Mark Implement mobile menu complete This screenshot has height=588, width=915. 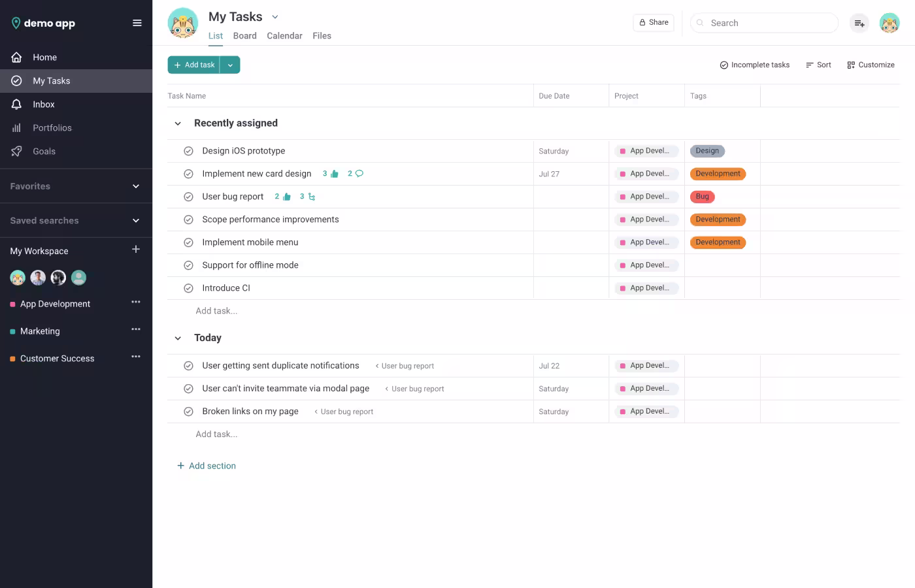pyautogui.click(x=188, y=242)
